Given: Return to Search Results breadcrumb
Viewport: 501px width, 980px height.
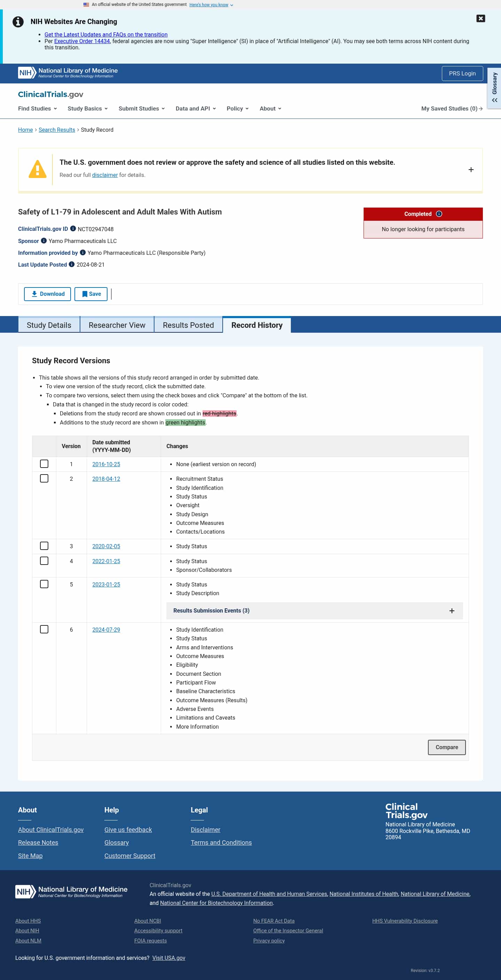Looking at the screenshot, I should tap(57, 130).
